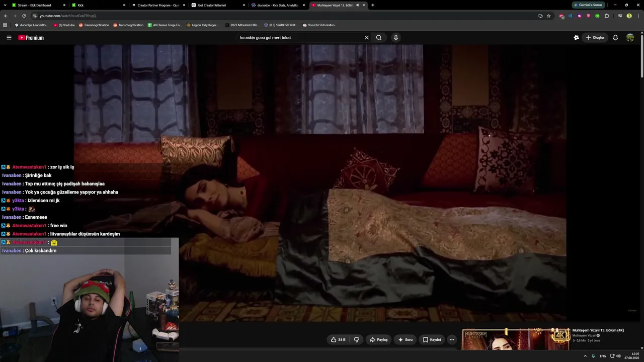The height and width of the screenshot is (362, 644).
Task: Click the page vertical scrollbar thumb
Action: (641, 55)
